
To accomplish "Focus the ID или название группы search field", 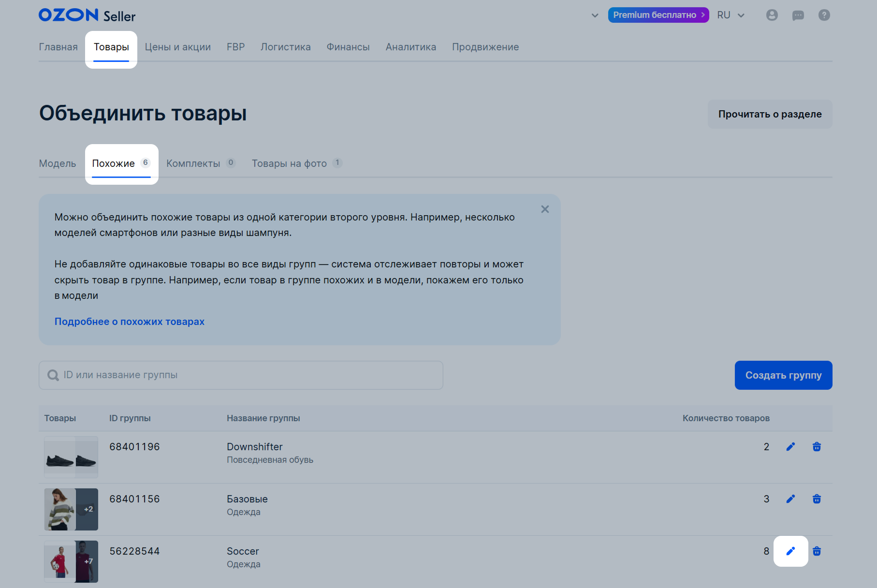I will tap(241, 375).
